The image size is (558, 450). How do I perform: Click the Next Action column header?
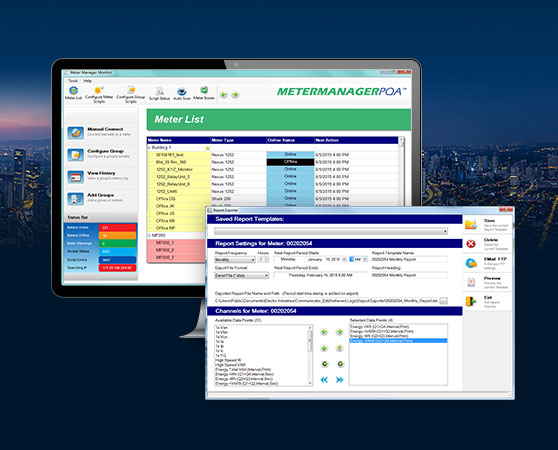[356, 140]
